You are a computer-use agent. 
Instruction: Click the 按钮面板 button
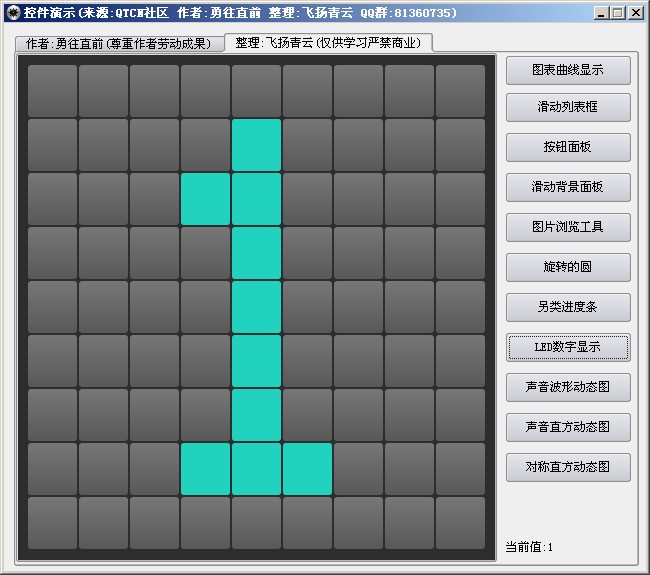tap(568, 147)
